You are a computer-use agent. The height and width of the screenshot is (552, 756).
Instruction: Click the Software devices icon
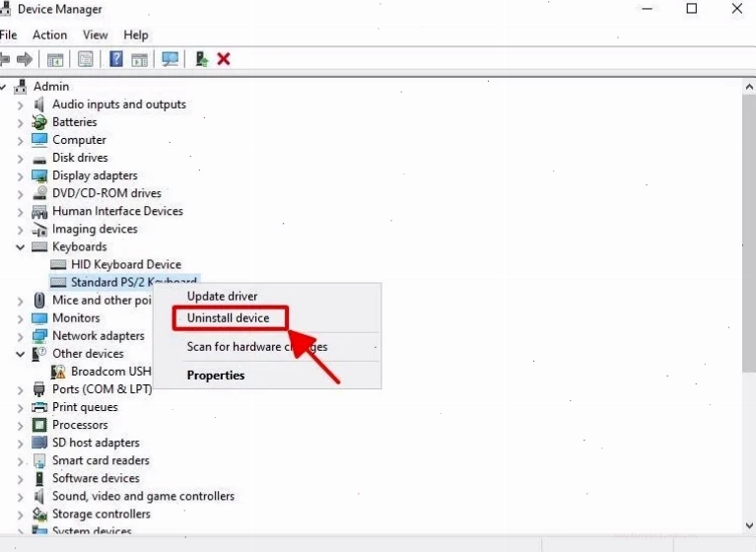pos(39,478)
